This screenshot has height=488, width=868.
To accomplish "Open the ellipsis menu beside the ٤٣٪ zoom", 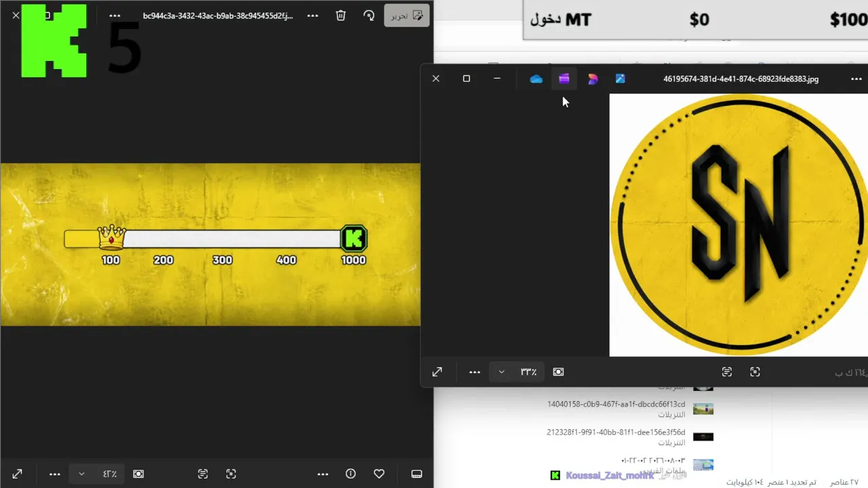I will 55,474.
